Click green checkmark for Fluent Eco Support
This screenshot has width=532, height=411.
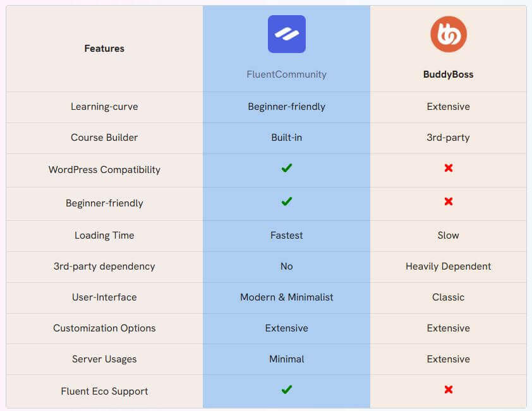point(287,390)
